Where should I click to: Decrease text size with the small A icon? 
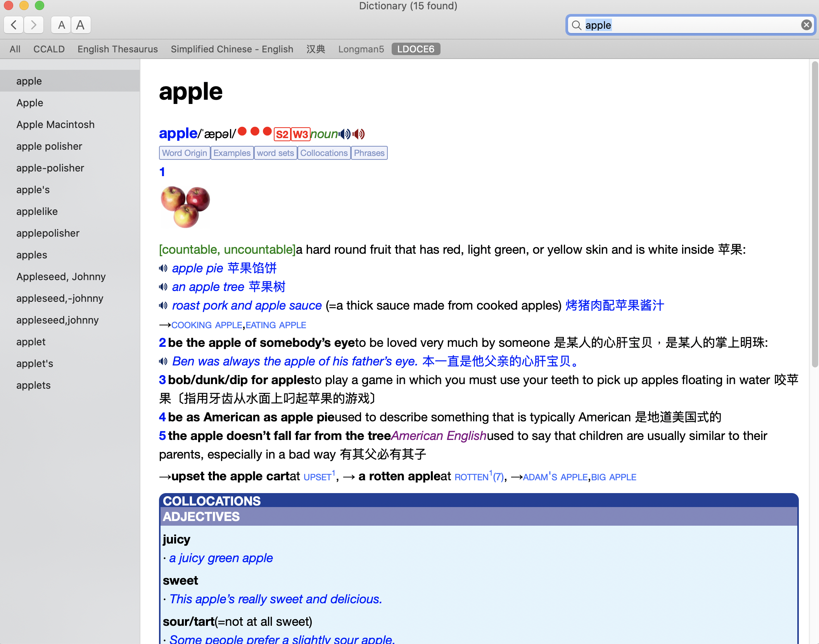61,25
